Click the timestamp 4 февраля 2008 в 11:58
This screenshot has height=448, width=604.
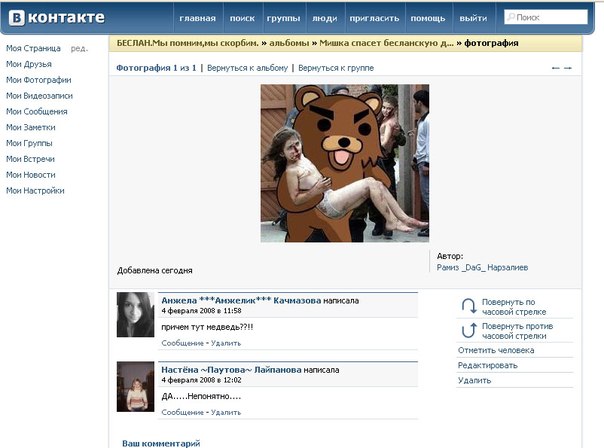coord(201,311)
